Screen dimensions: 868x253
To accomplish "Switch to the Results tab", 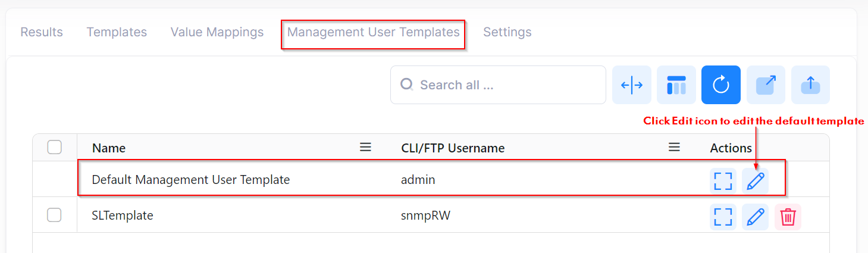I will pyautogui.click(x=42, y=32).
